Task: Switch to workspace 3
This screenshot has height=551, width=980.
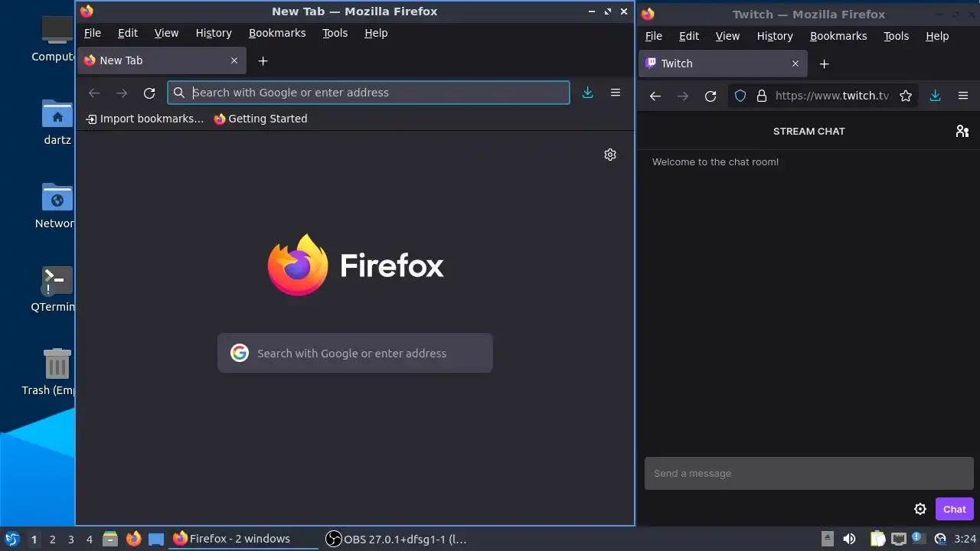Action: pos(70,539)
